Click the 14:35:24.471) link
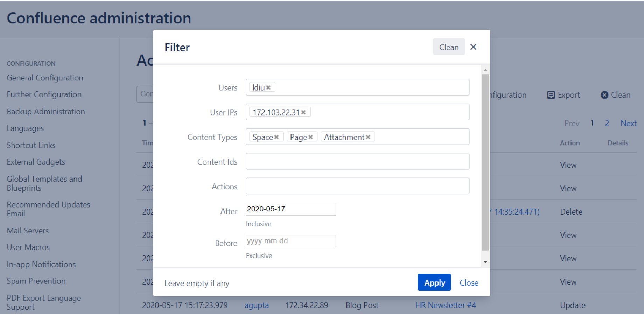The height and width of the screenshot is (315, 644). pos(515,212)
